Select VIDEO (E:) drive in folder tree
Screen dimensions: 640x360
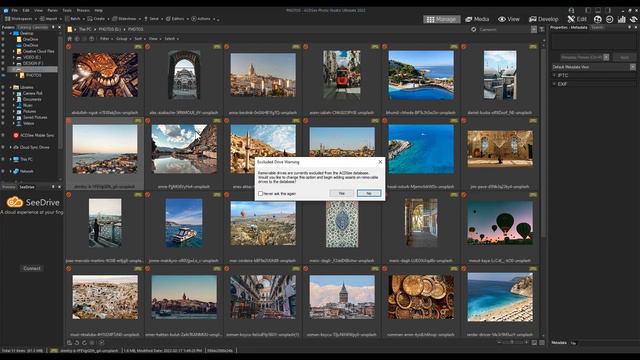[x=32, y=58]
